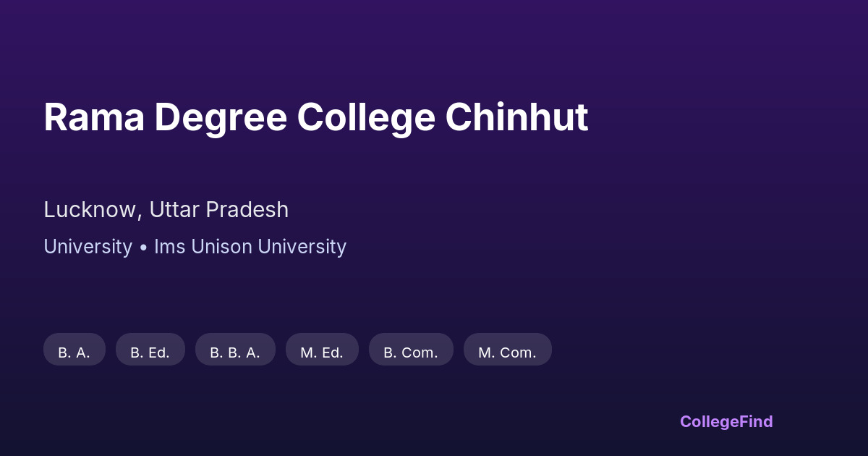Viewport: 868px width, 456px height.
Task: Select the Lucknow city text
Action: click(90, 210)
